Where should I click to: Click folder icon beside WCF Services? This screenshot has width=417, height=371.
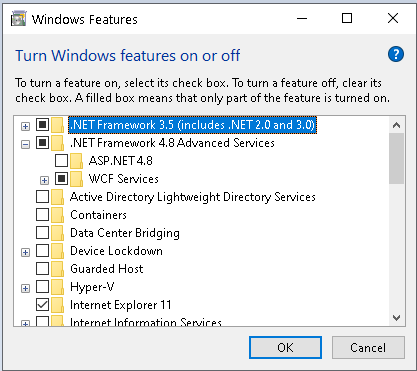77,179
